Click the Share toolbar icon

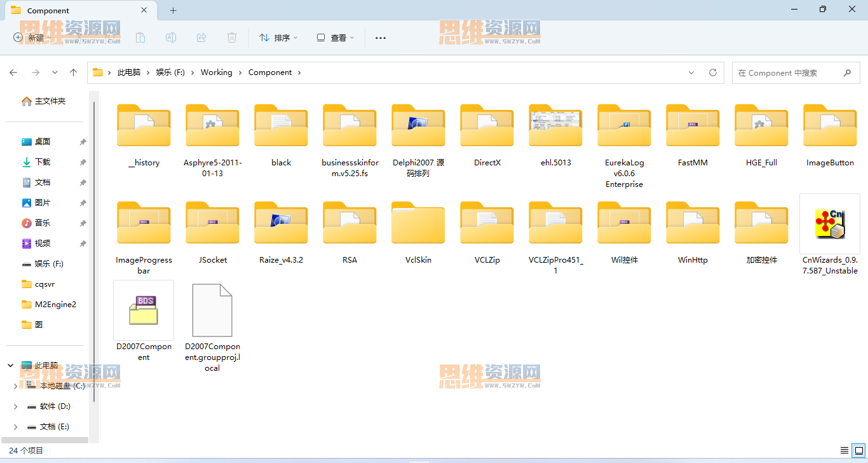pos(201,38)
